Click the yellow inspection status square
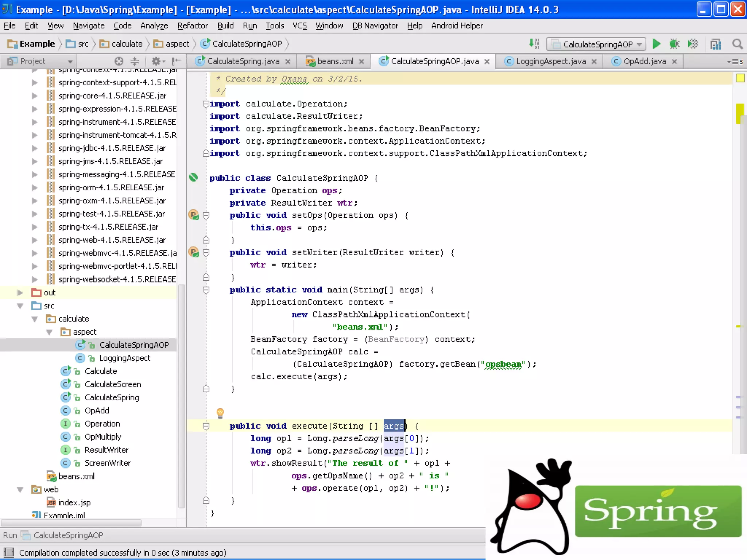The width and height of the screenshot is (747, 560). 740,78
